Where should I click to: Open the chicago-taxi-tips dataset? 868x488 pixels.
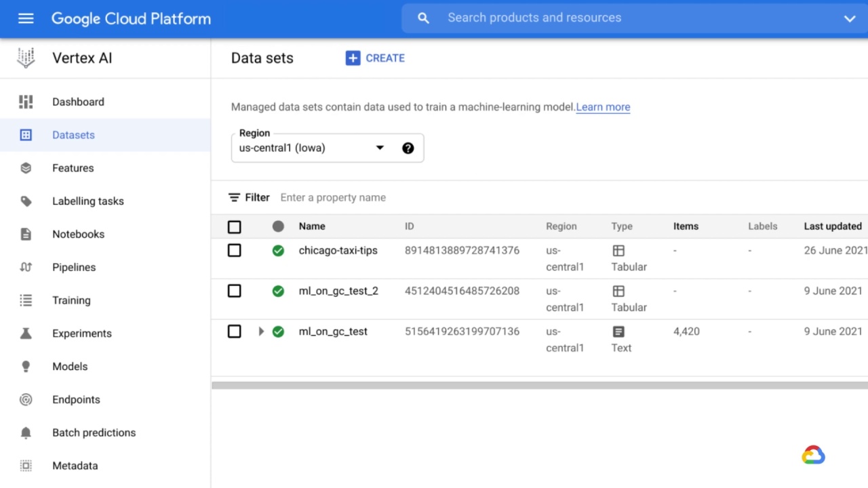pyautogui.click(x=338, y=251)
